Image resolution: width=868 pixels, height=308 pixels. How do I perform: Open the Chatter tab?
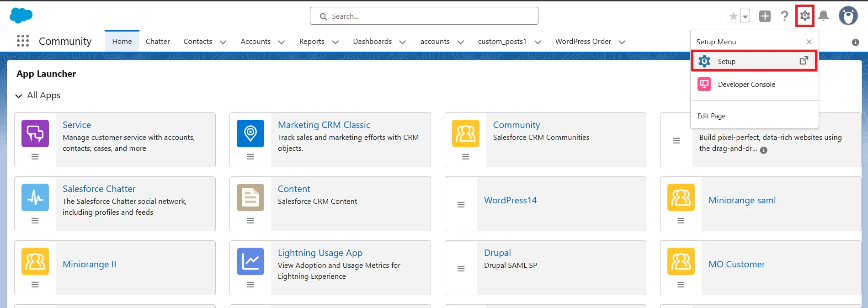click(158, 42)
